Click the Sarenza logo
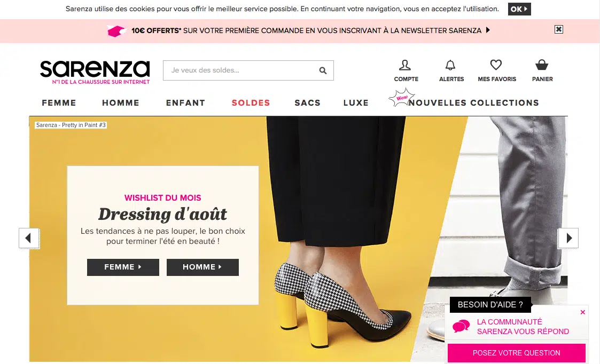The width and height of the screenshot is (600, 364). pos(95,72)
